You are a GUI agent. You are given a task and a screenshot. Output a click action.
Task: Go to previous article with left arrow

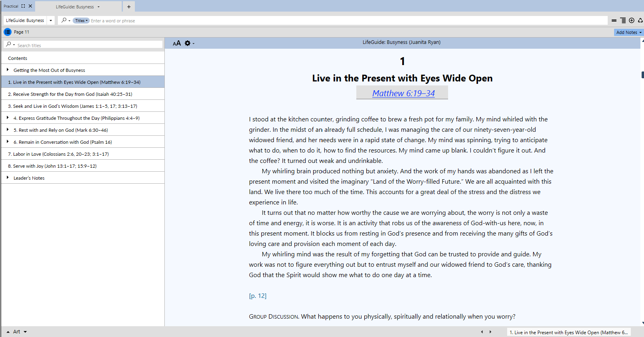pyautogui.click(x=482, y=332)
